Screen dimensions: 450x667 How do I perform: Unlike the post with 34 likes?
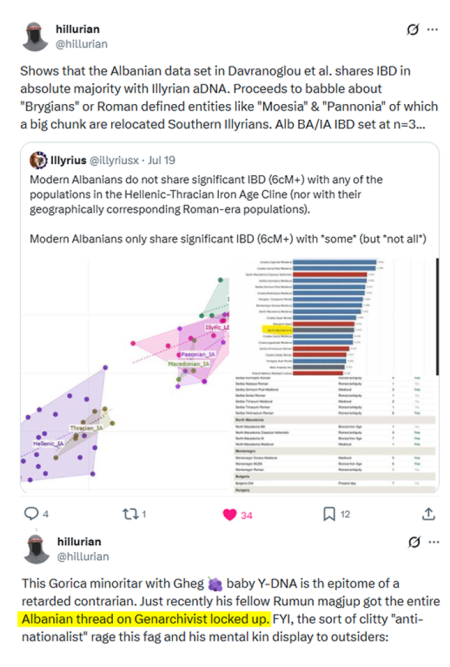pyautogui.click(x=230, y=514)
